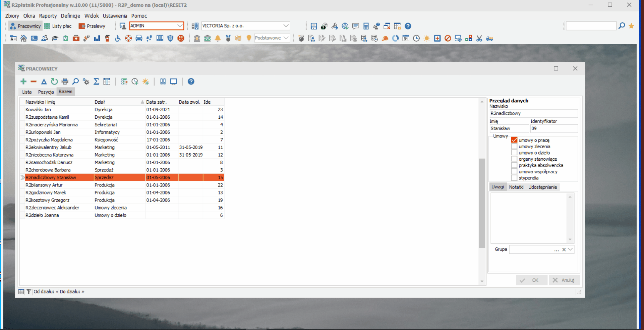Click the calculator icon in top toolbar
This screenshot has height=330, width=644.
click(366, 26)
